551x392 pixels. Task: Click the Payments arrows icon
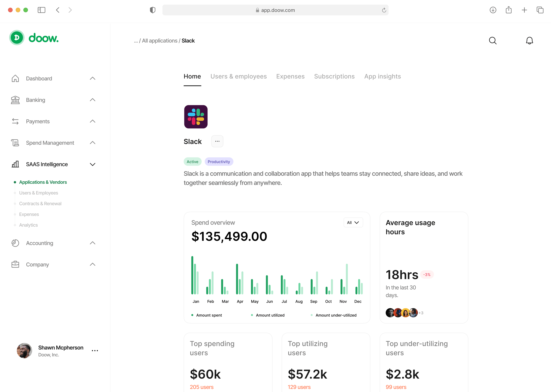pos(15,121)
